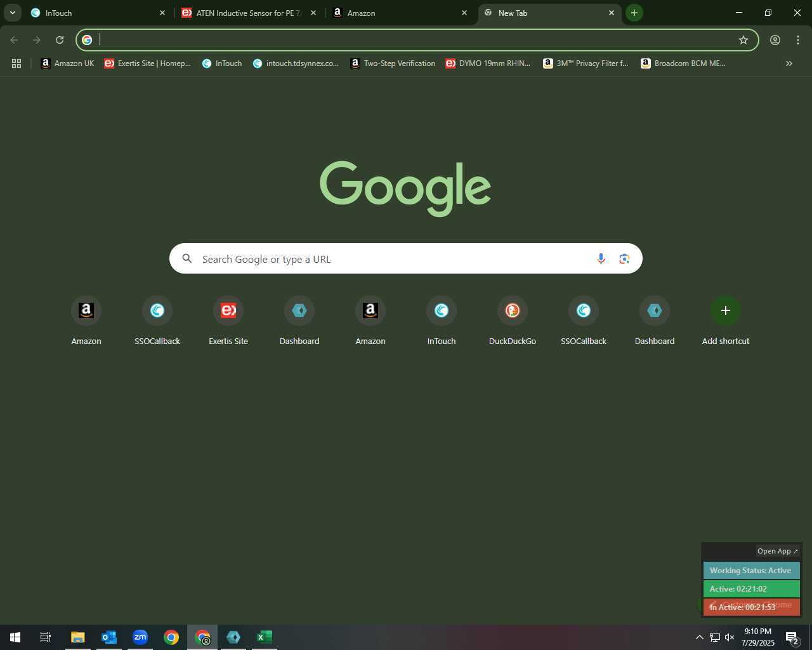Open the first Dashboard shortcut tile
Image resolution: width=812 pixels, height=650 pixels.
point(299,322)
